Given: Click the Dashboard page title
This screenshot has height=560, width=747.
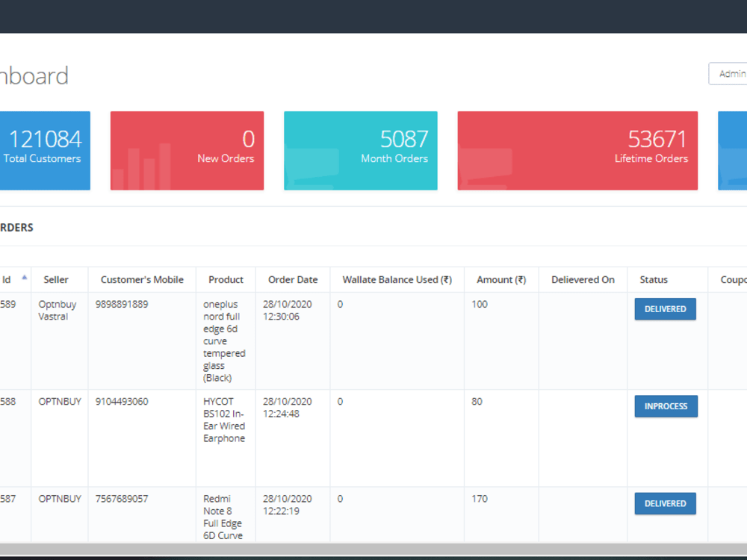Looking at the screenshot, I should click(34, 75).
